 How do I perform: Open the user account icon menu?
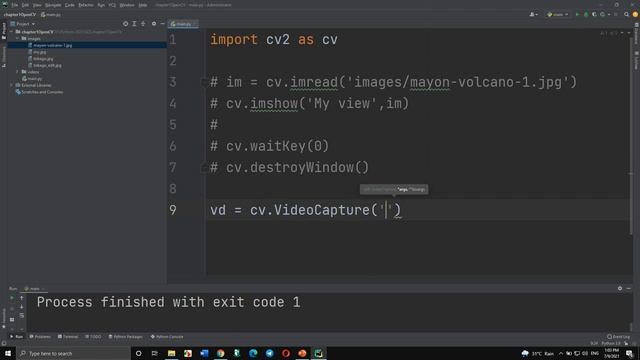pos(533,14)
